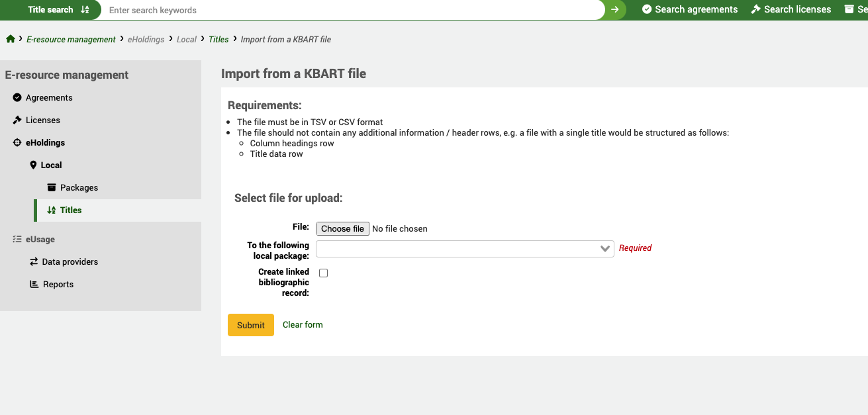Switch to Search agreements
Screen dimensions: 868x415
click(689, 9)
